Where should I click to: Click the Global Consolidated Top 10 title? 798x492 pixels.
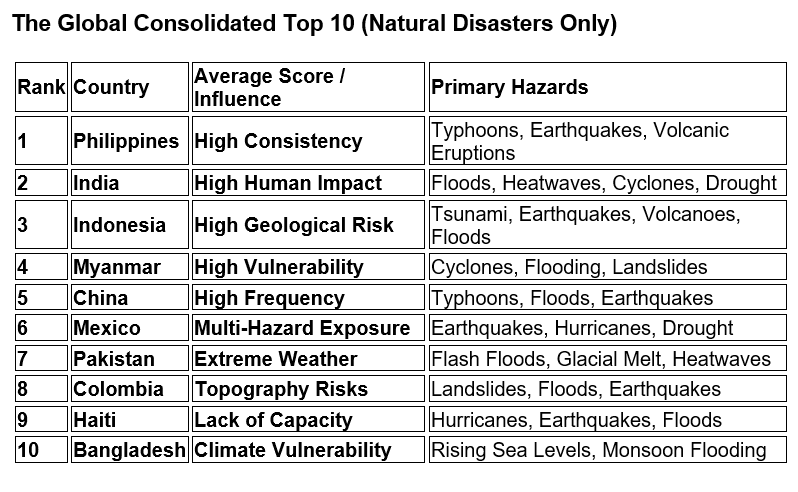coord(313,24)
